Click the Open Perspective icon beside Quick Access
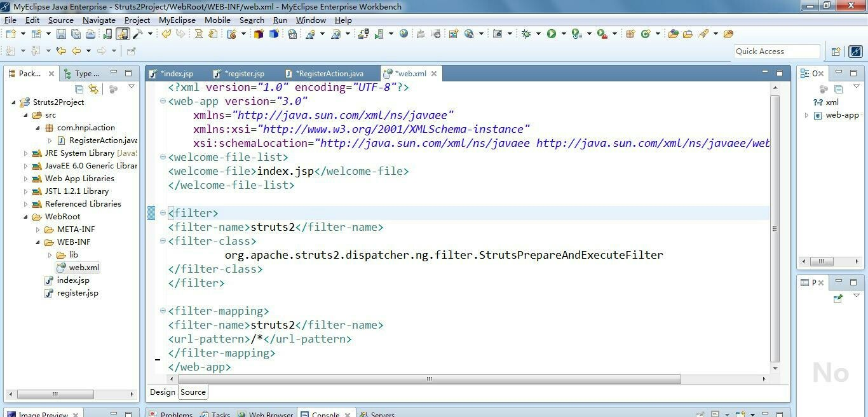The width and height of the screenshot is (868, 417). (836, 51)
